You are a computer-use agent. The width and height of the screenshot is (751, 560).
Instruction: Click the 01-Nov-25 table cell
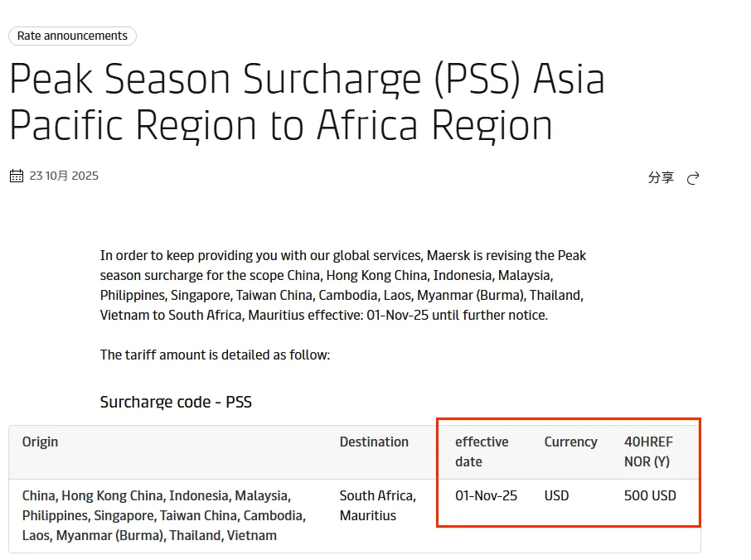(486, 495)
